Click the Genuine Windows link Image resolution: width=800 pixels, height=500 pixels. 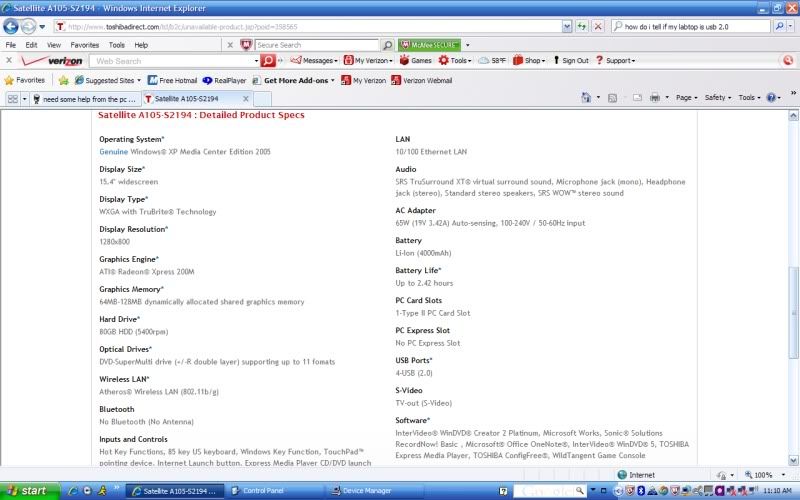click(113, 151)
